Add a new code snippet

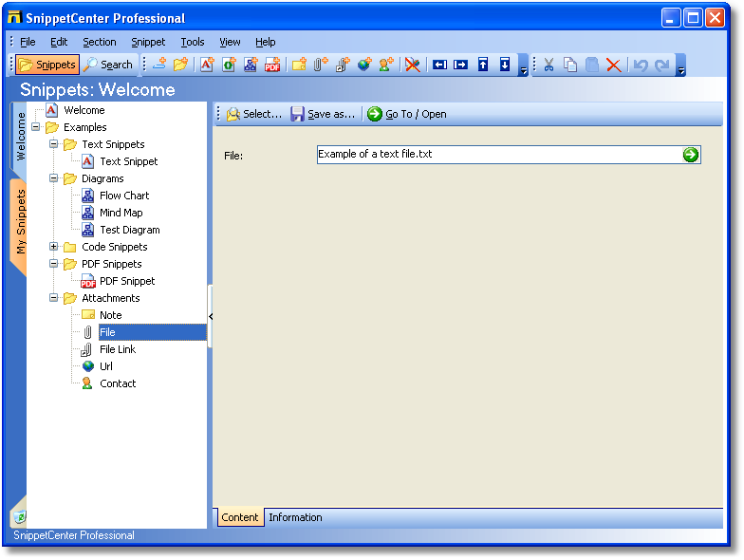(x=229, y=65)
